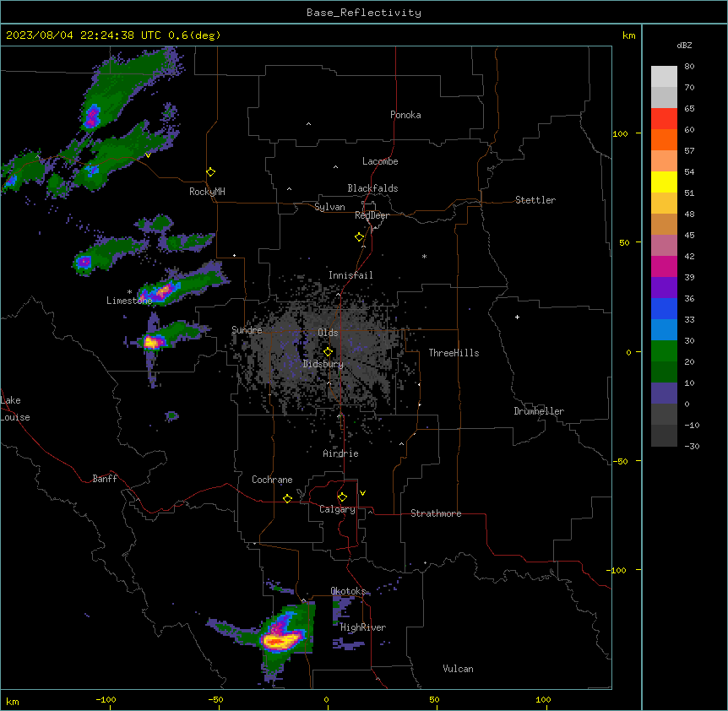Click the ThreeHills label
The image size is (728, 711).
(454, 353)
